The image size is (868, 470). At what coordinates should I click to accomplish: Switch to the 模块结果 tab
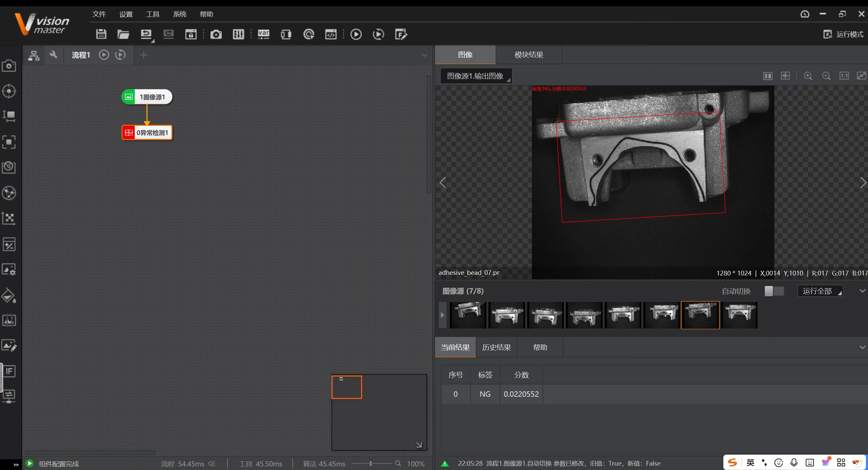[x=528, y=55]
